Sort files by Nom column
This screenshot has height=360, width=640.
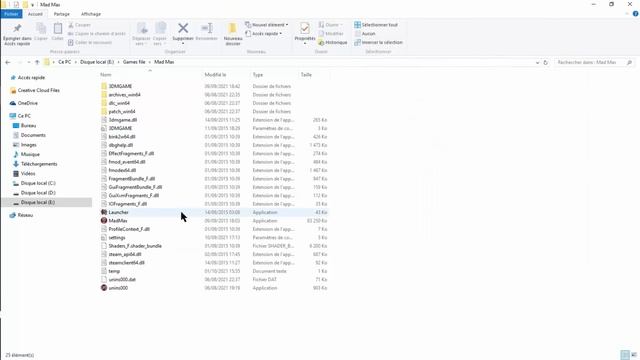[106, 75]
